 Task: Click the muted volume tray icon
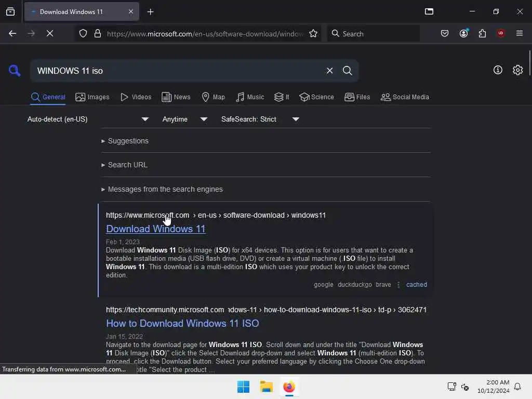click(465, 387)
